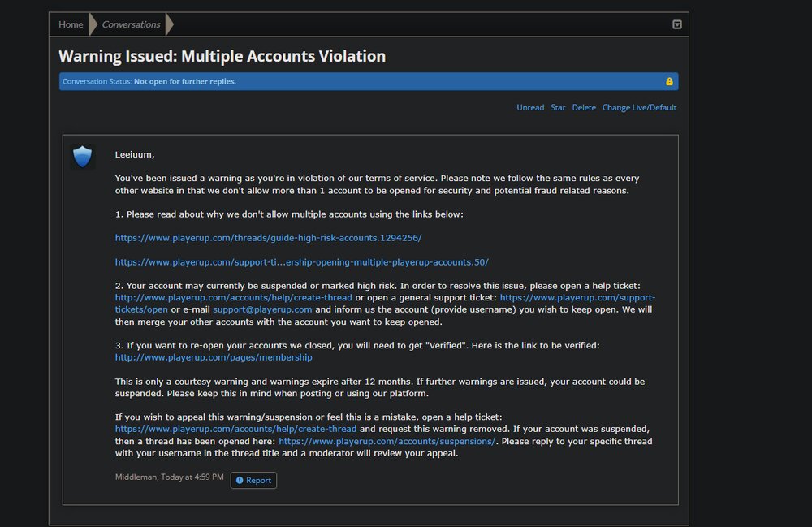
Task: Delete this conversation
Action: click(x=584, y=108)
